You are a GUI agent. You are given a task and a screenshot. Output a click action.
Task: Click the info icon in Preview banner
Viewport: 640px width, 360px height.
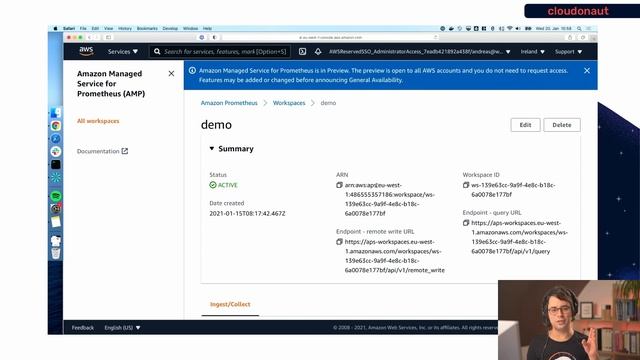[192, 71]
